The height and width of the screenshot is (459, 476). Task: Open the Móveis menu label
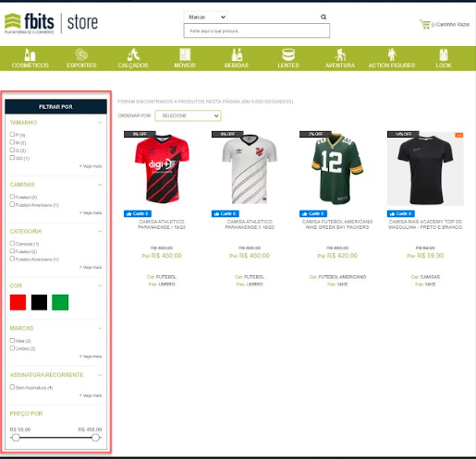[185, 66]
